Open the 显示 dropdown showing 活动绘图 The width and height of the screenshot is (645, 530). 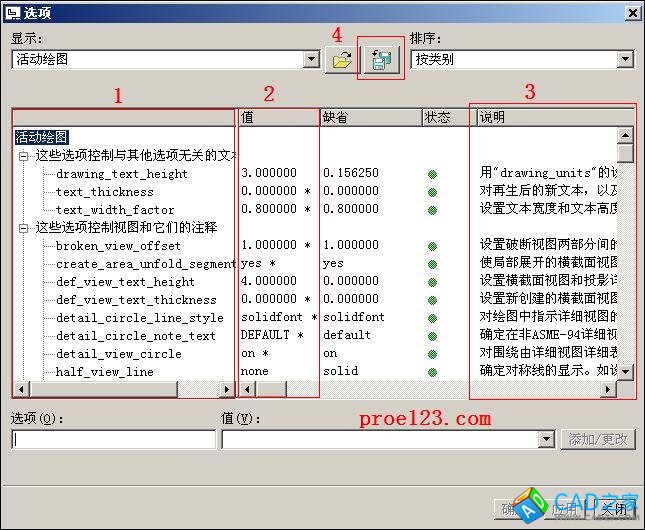[x=311, y=60]
